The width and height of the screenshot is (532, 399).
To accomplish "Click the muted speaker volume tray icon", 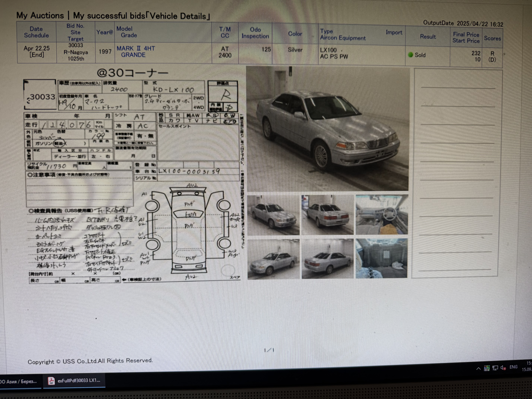I will click(503, 368).
